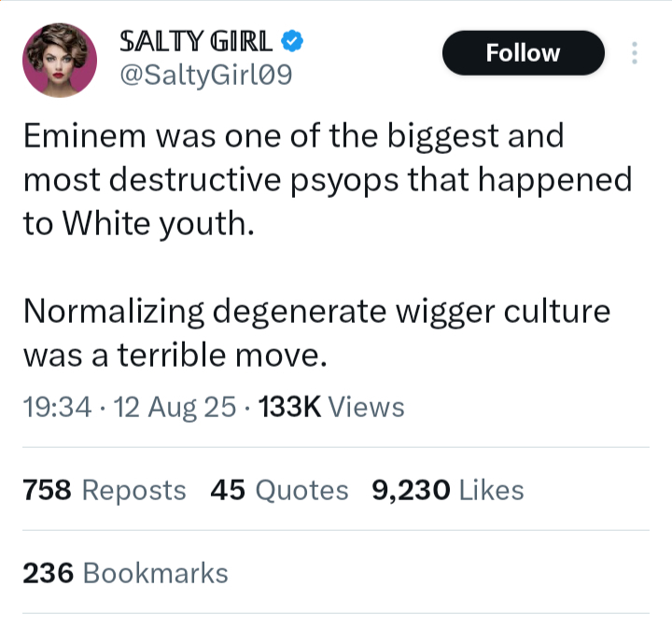Screen dimensions: 672x628
Task: Open the list of 758 Reposts
Action: pyautogui.click(x=104, y=490)
